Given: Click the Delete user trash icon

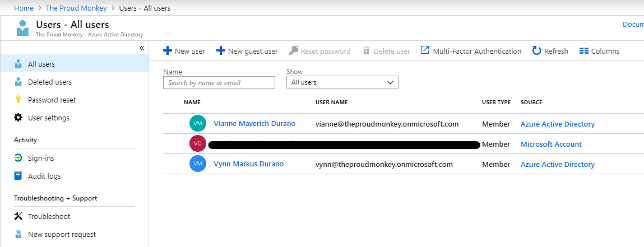Looking at the screenshot, I should tap(367, 51).
